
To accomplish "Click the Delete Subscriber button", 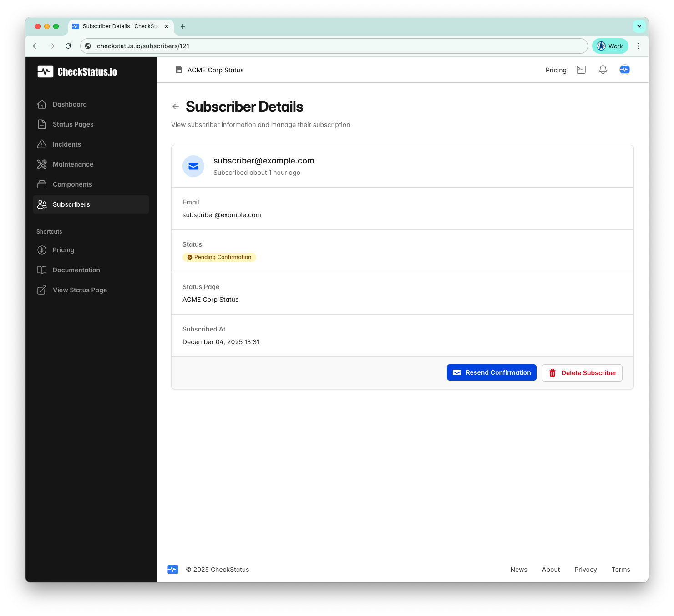I will [x=582, y=372].
